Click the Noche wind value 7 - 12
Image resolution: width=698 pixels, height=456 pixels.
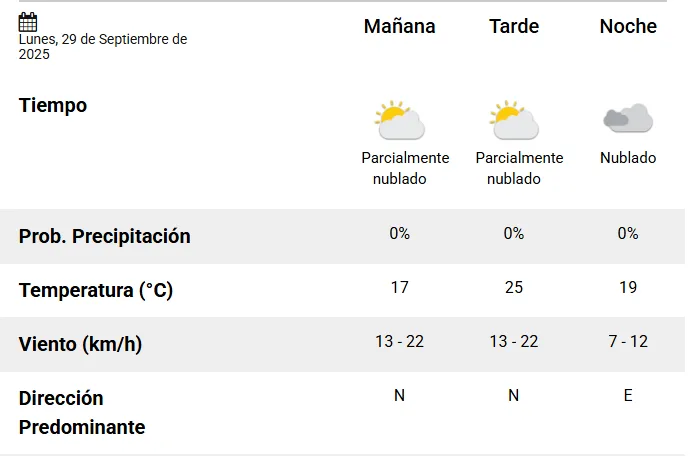(x=628, y=342)
